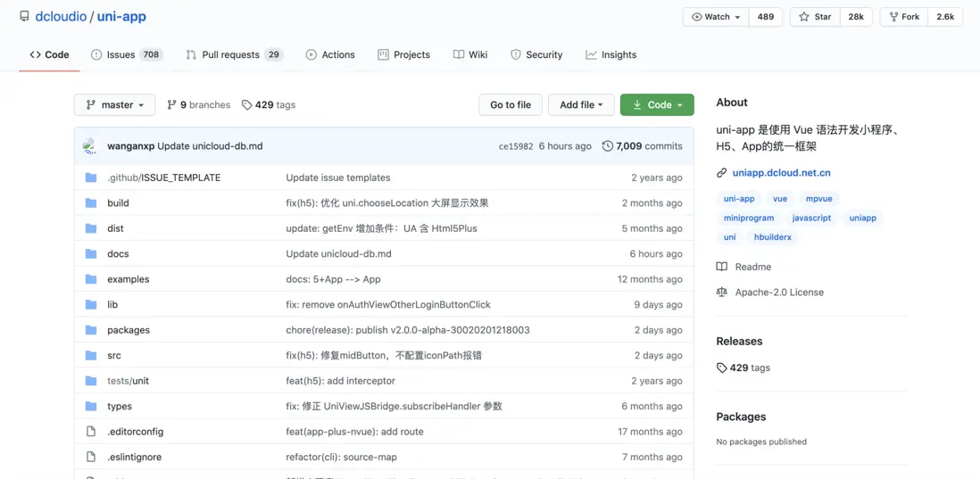Star the uni-app repository
The width and height of the screenshot is (980, 479).
tap(815, 17)
